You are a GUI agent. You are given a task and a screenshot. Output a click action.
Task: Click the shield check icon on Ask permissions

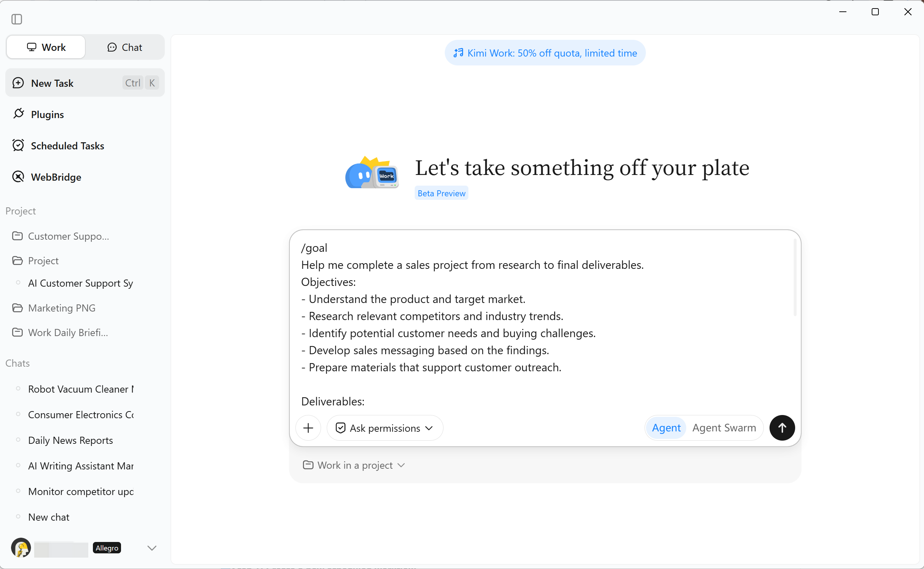point(340,428)
